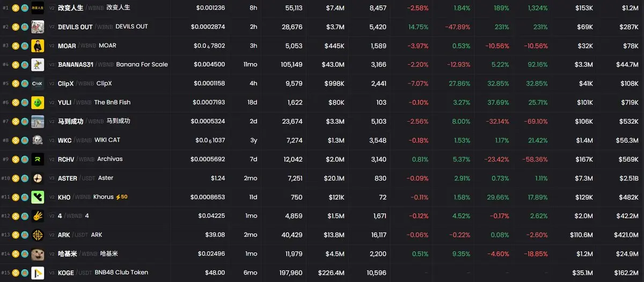Click the KHO Khorus green logo
This screenshot has width=644, height=282.
coord(38,197)
